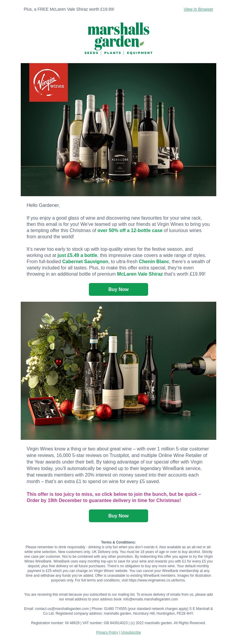The height and width of the screenshot is (644, 237).
Task: Click the marshalls garden logo
Action: tap(118, 39)
